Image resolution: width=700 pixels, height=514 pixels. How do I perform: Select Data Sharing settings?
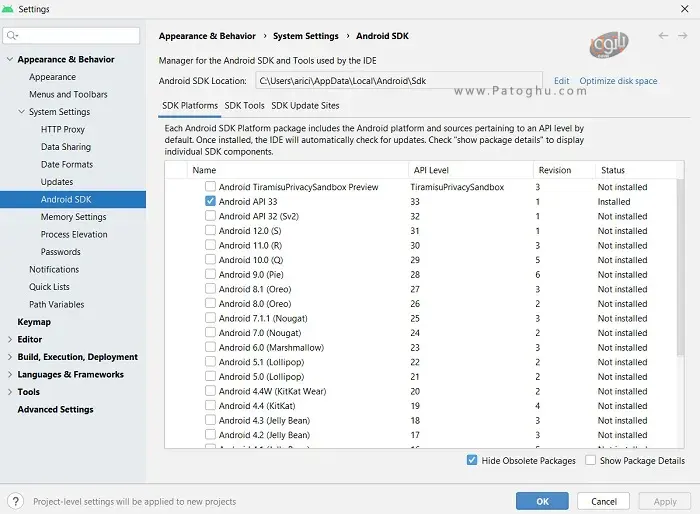tap(66, 146)
